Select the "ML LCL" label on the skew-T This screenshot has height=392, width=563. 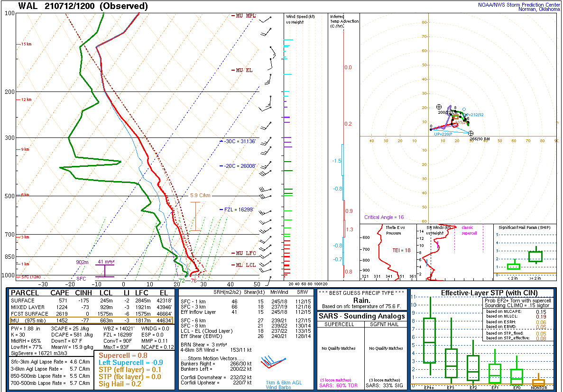point(246,265)
